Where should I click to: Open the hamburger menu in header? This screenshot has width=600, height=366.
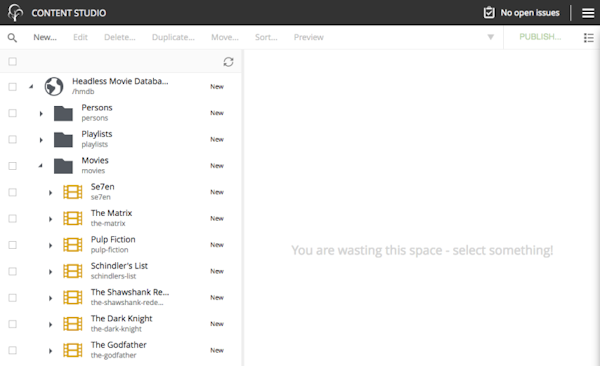tap(588, 13)
